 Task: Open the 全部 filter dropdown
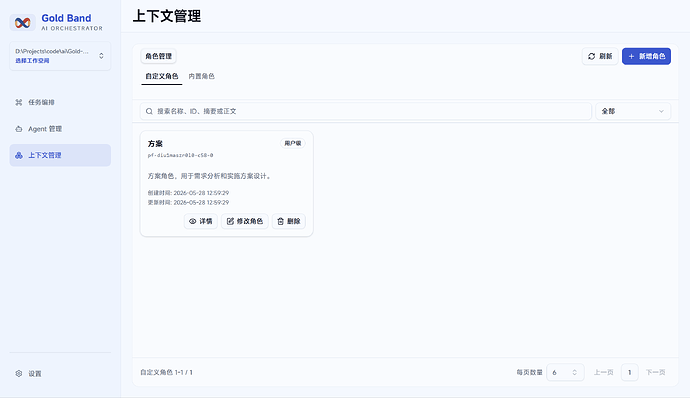633,111
